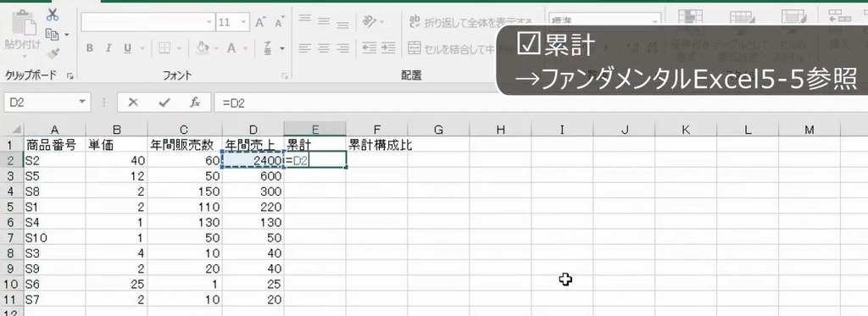This screenshot has width=868, height=316.
Task: Open the Fill Color dropdown arrow
Action: 215,48
